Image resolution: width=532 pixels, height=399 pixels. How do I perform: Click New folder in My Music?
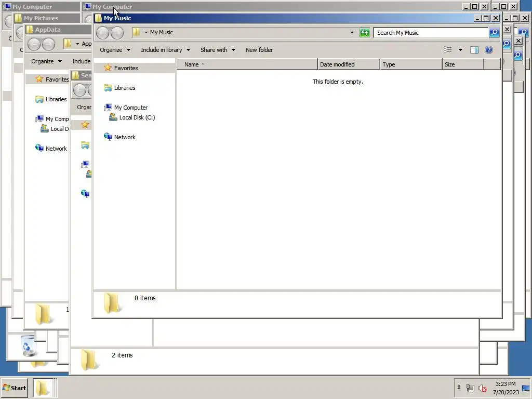259,50
